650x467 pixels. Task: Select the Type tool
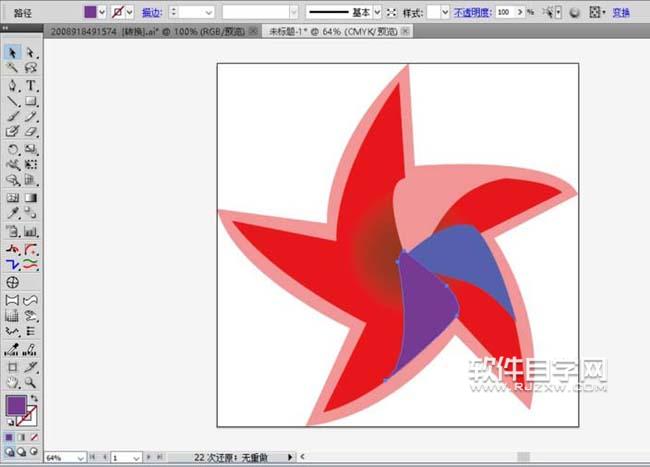[x=30, y=85]
